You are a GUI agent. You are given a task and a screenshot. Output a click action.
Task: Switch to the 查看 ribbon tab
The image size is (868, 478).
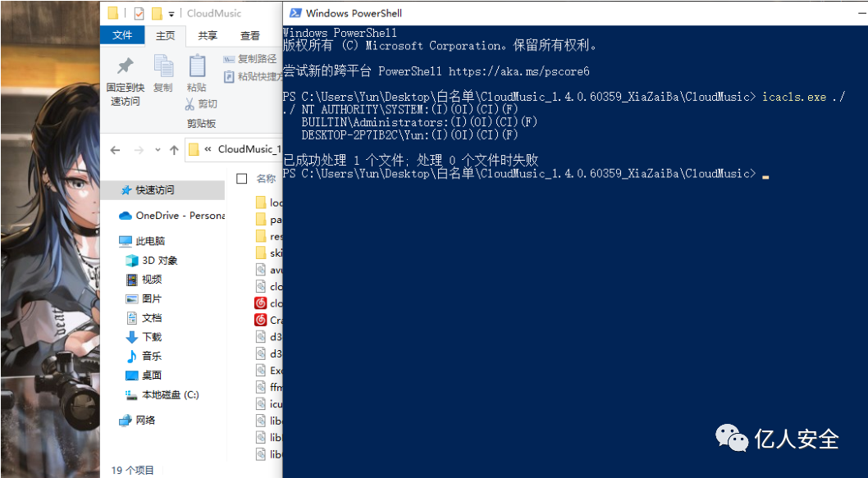249,35
